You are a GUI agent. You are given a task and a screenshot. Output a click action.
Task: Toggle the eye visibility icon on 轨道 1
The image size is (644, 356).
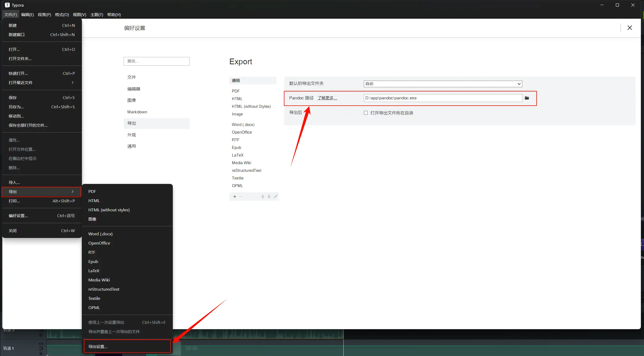click(41, 344)
